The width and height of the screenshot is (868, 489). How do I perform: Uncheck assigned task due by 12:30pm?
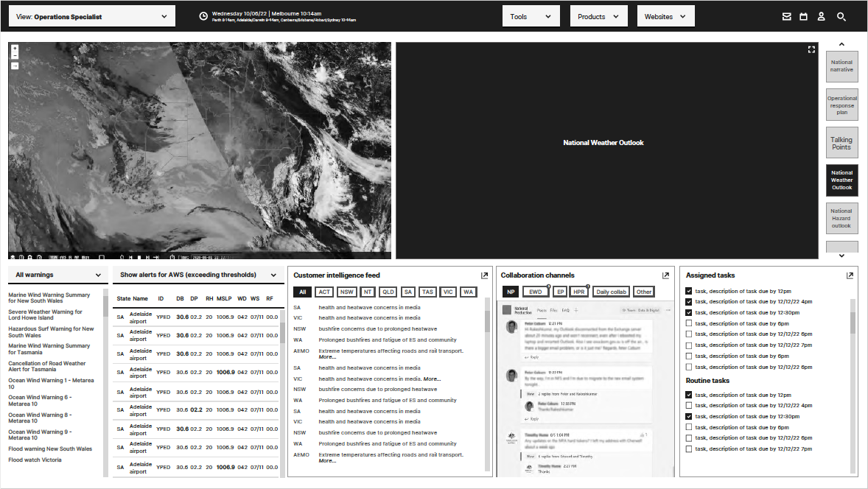(689, 312)
